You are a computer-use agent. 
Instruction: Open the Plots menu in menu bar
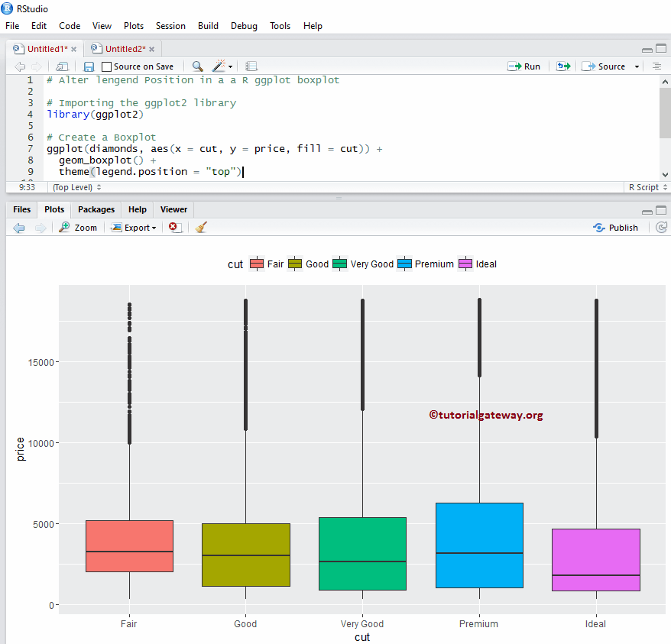tap(133, 25)
